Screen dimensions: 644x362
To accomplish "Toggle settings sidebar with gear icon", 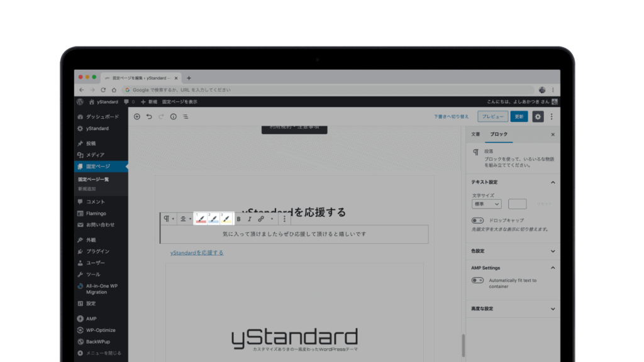I will click(x=538, y=116).
